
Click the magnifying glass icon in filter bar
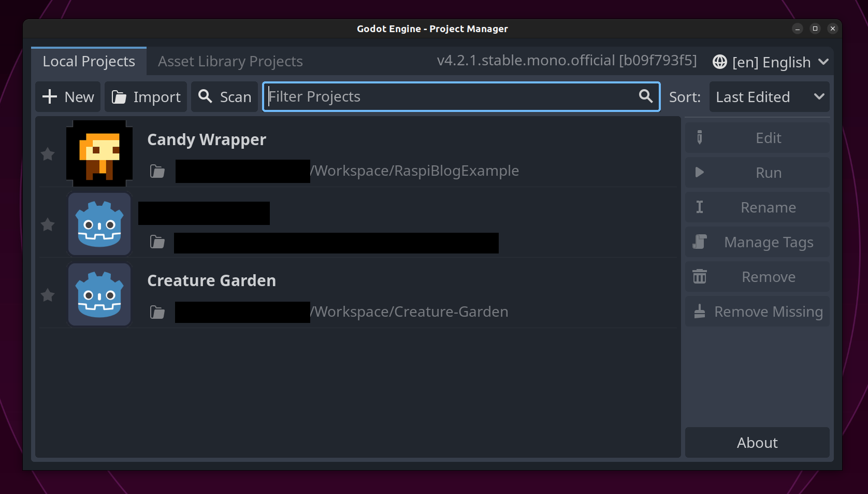click(645, 96)
